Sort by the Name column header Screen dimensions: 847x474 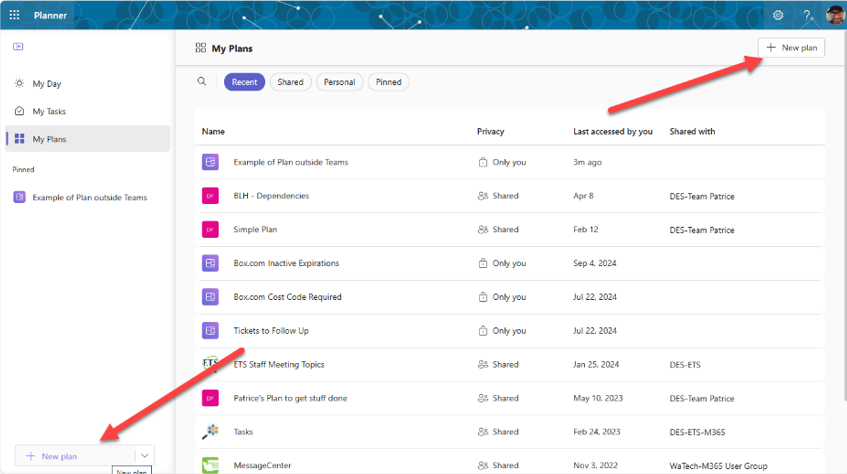[213, 131]
